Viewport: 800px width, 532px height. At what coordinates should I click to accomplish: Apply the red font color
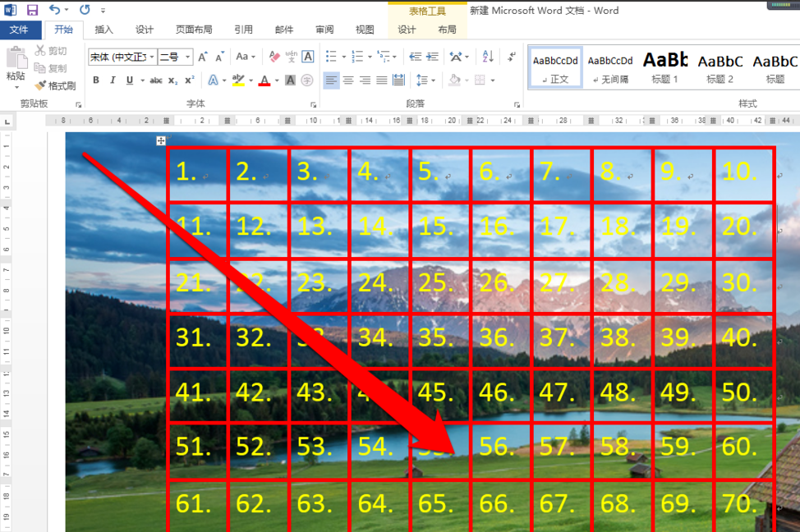[264, 80]
